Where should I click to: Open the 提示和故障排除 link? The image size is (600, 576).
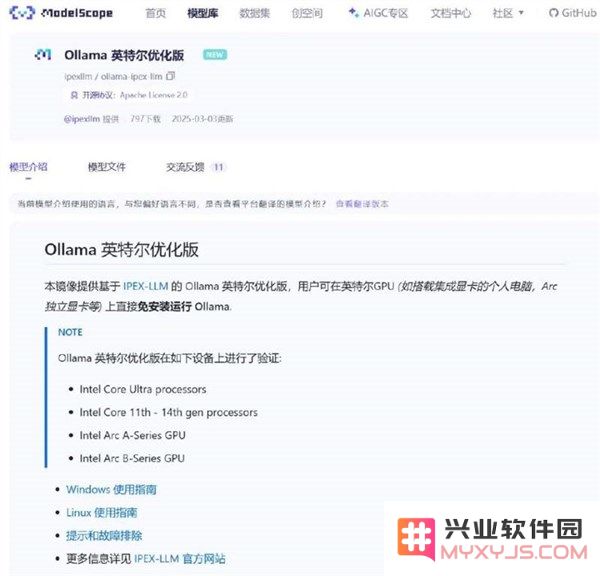[x=104, y=535]
